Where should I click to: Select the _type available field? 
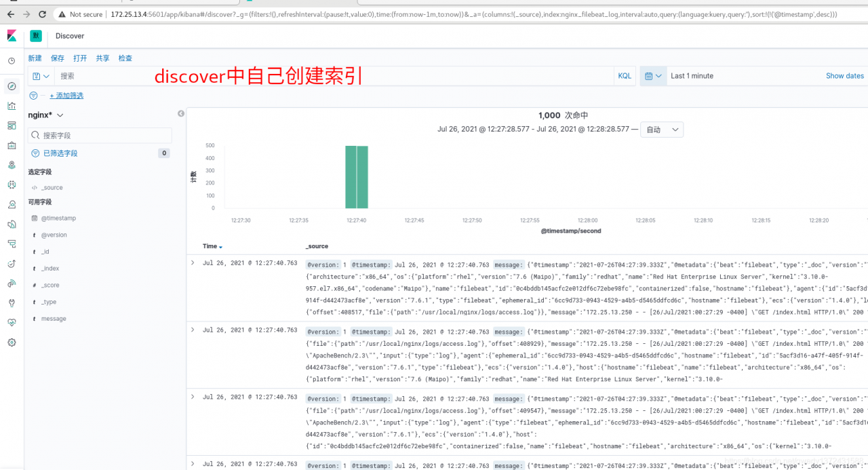point(49,302)
